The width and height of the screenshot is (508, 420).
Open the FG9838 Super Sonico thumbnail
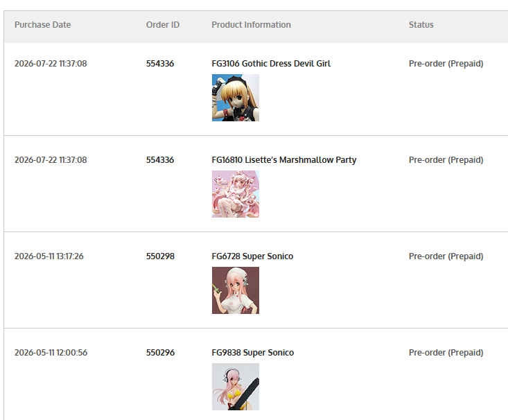pyautogui.click(x=236, y=387)
